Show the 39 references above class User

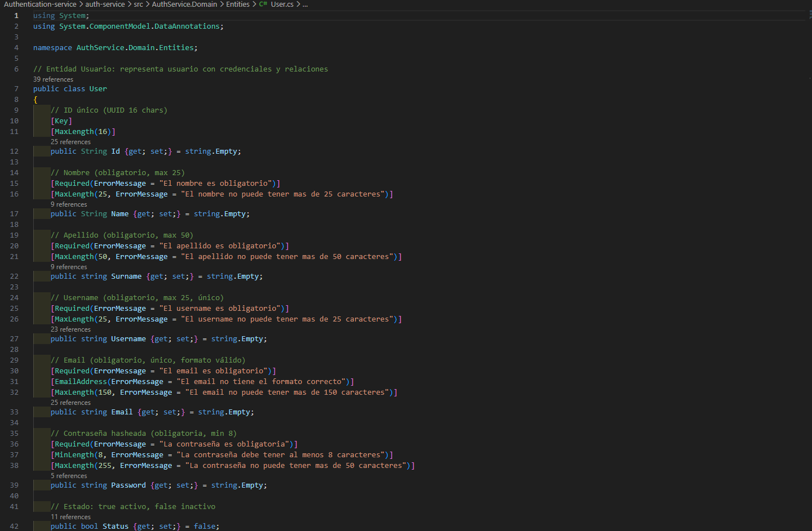(x=53, y=79)
